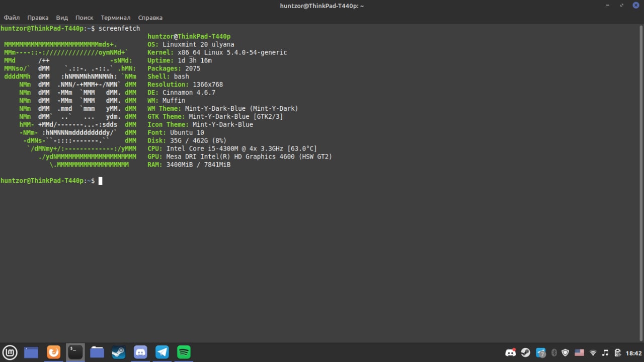Open the battery power tray icon
The width and height of the screenshot is (644, 362).
(617, 352)
